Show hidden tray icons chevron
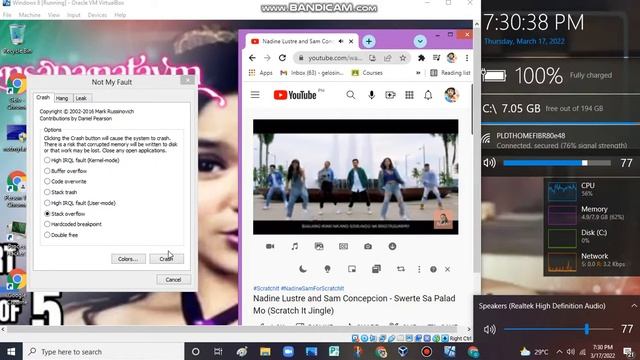640x360 pixels. (559, 352)
